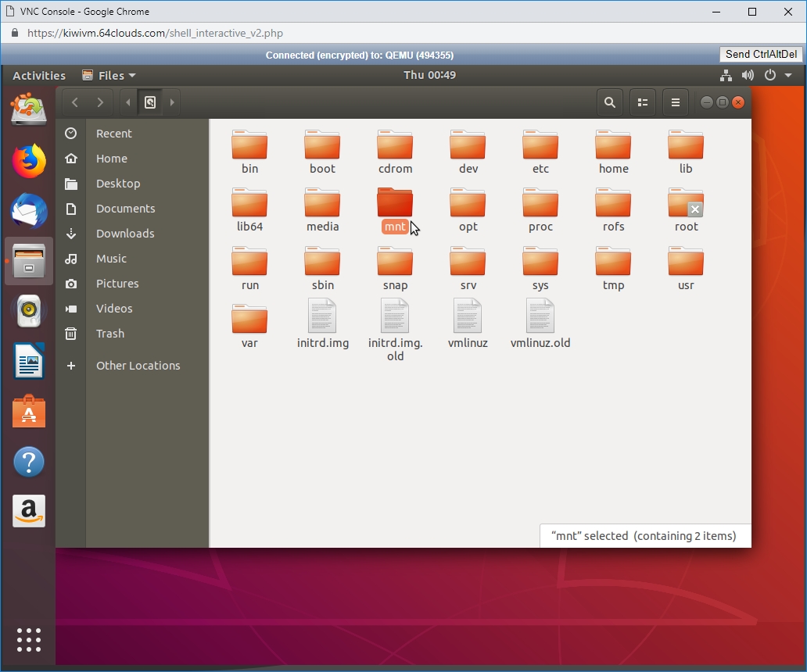The image size is (807, 672).
Task: Open Ubuntu Software from the dock
Action: (29, 411)
